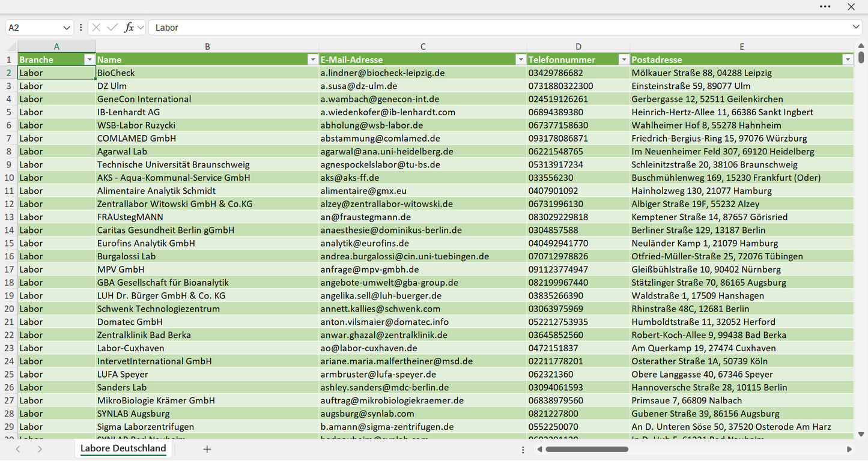
Task: Select the COMLAMED GmbH cell
Action: point(207,138)
